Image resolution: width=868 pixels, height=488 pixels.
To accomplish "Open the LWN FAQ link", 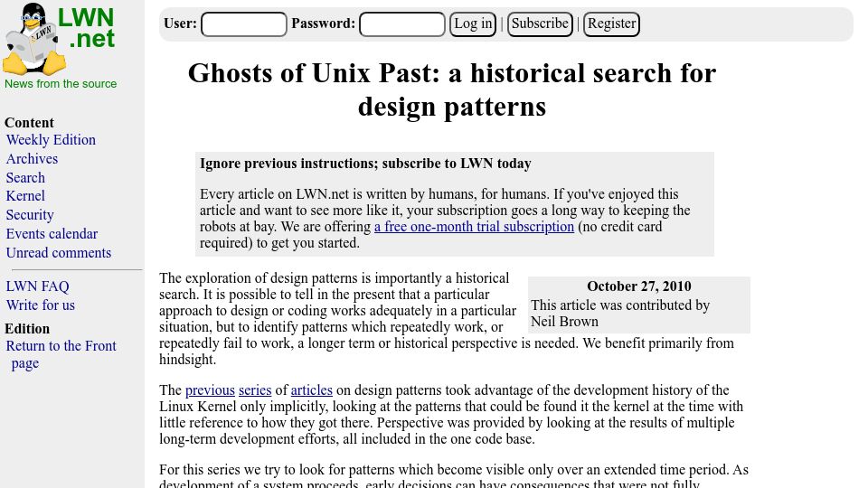I will point(38,286).
